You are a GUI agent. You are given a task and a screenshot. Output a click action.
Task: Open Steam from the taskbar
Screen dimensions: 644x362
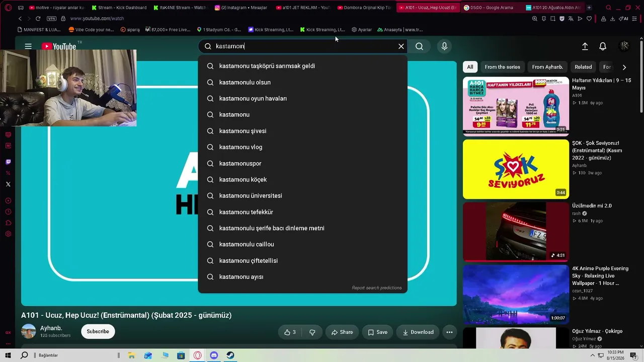click(230, 355)
